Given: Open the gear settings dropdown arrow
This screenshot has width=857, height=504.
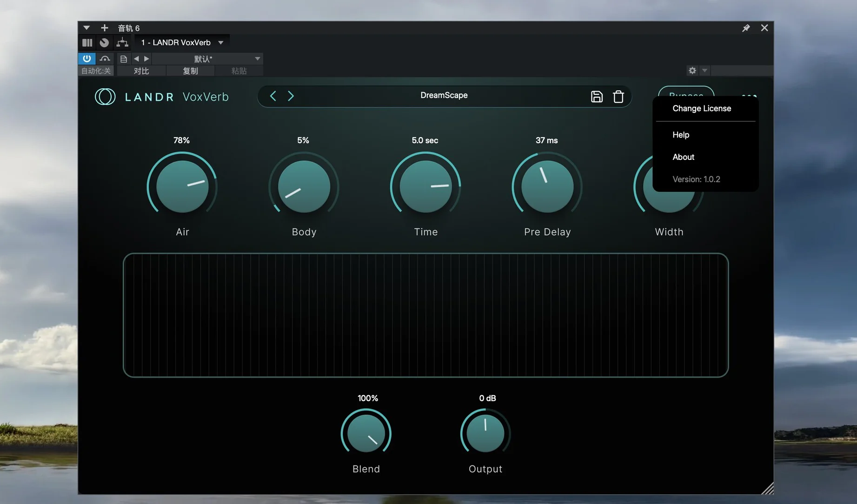Looking at the screenshot, I should [704, 70].
